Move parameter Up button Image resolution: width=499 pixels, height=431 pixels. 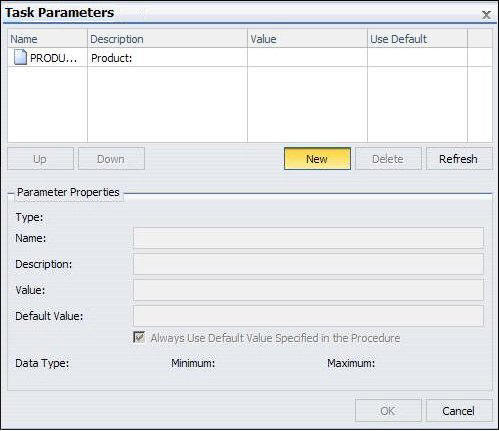click(x=40, y=159)
